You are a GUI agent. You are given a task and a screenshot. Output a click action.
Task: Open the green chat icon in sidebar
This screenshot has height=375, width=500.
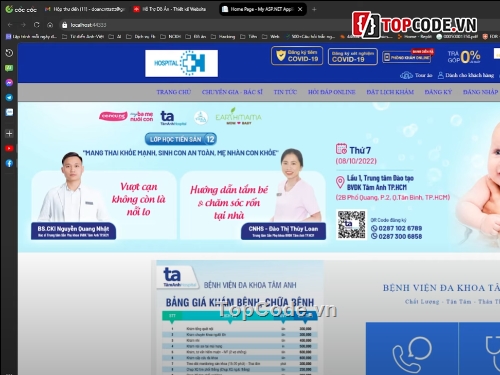pos(9,68)
